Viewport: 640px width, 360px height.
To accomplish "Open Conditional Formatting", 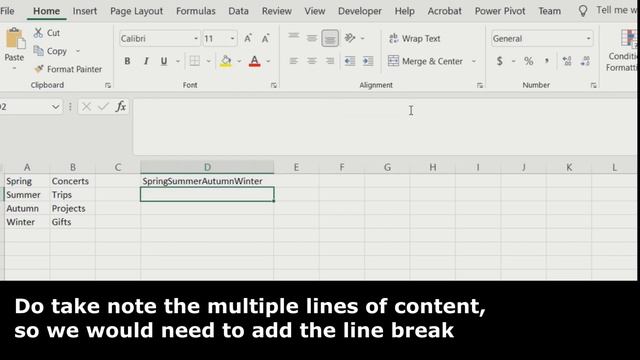I will tap(623, 51).
